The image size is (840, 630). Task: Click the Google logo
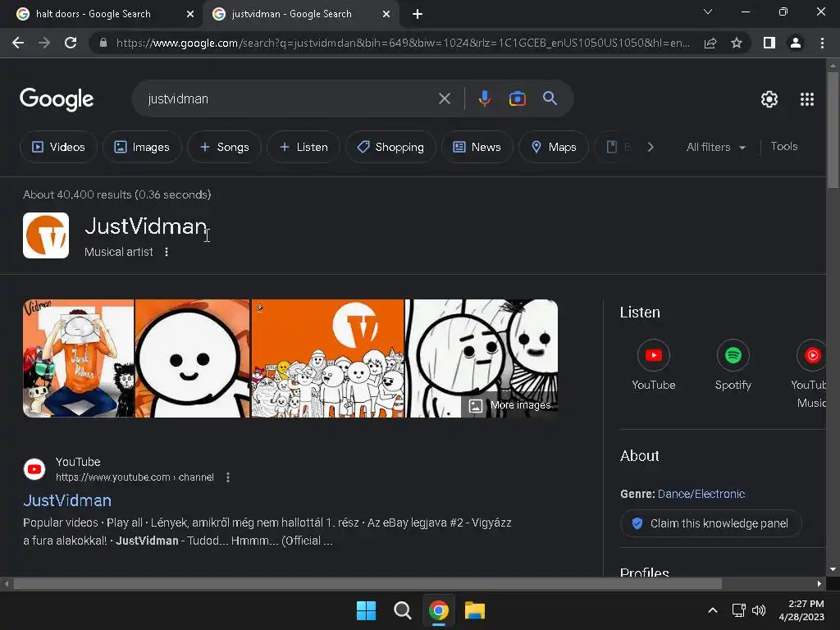[x=57, y=99]
